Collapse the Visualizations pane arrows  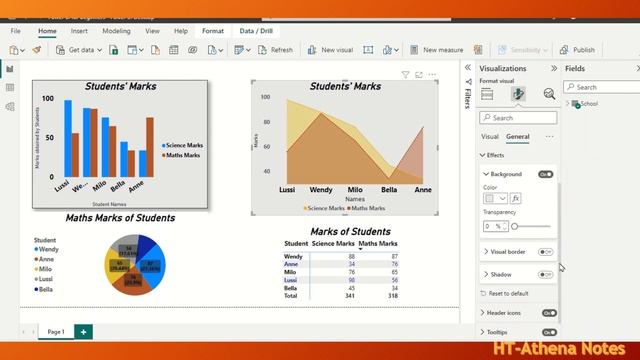[x=554, y=69]
